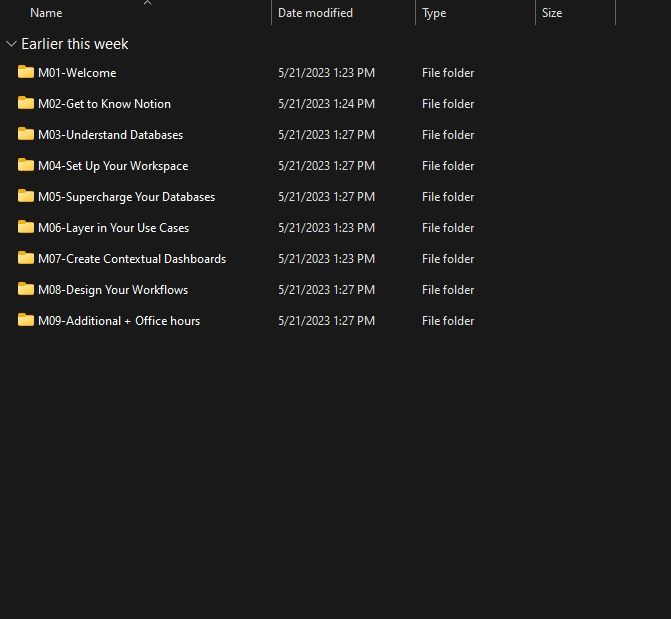Sort files by the Name column header
Screen dimensions: 671x619
click(x=46, y=13)
